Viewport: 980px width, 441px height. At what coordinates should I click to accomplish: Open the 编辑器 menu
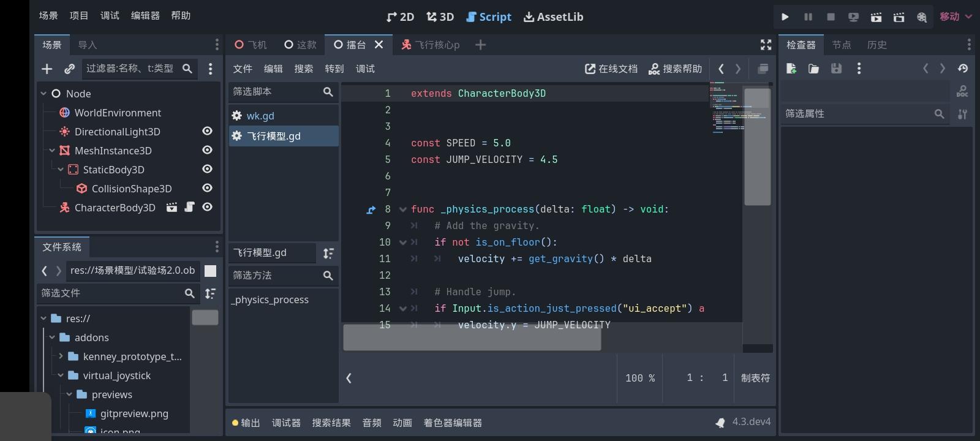[x=145, y=16]
